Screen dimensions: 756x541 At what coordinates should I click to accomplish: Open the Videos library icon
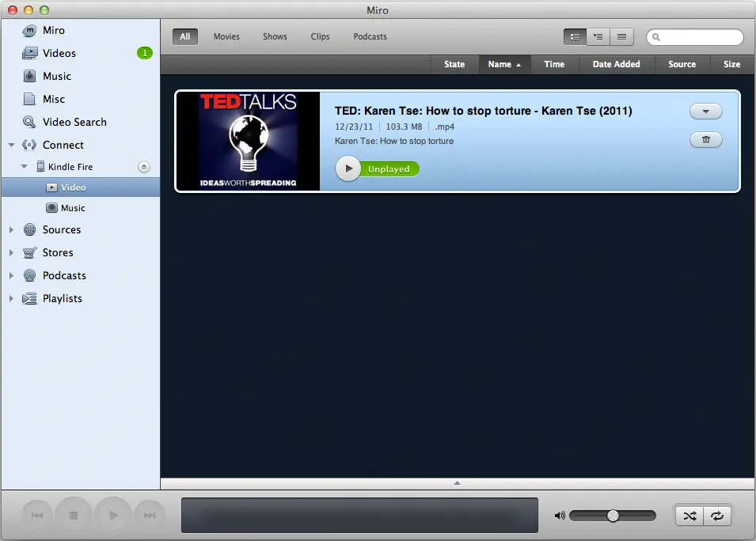(29, 53)
